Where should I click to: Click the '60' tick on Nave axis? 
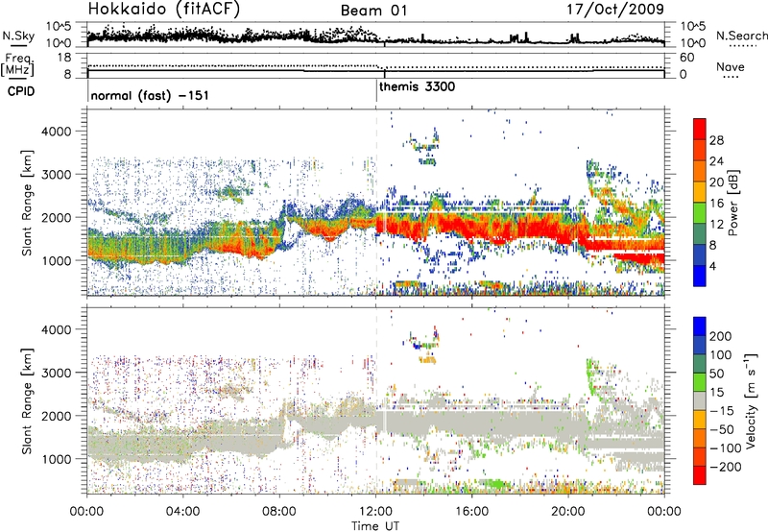686,58
